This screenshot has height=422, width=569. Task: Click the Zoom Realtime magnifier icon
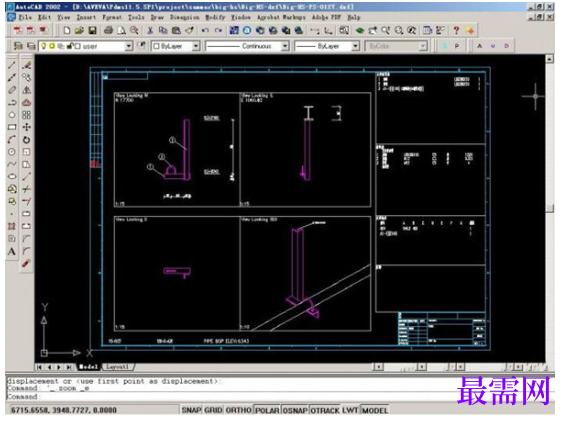(385, 30)
